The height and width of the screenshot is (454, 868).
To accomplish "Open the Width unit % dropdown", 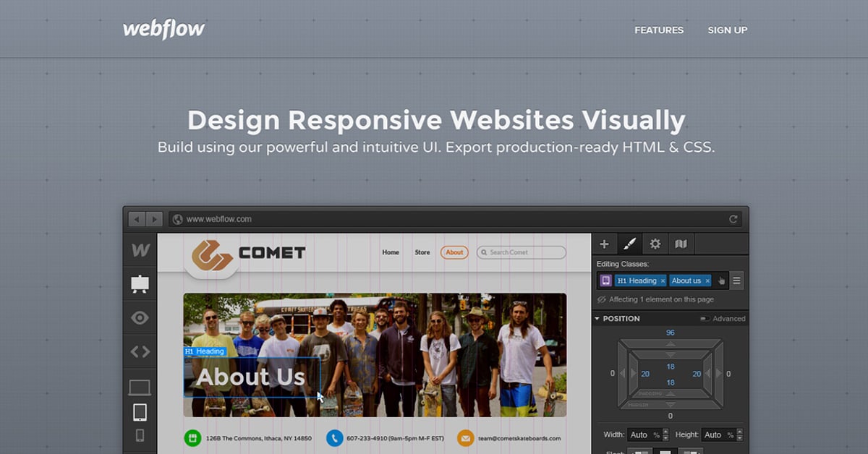I will (x=656, y=434).
